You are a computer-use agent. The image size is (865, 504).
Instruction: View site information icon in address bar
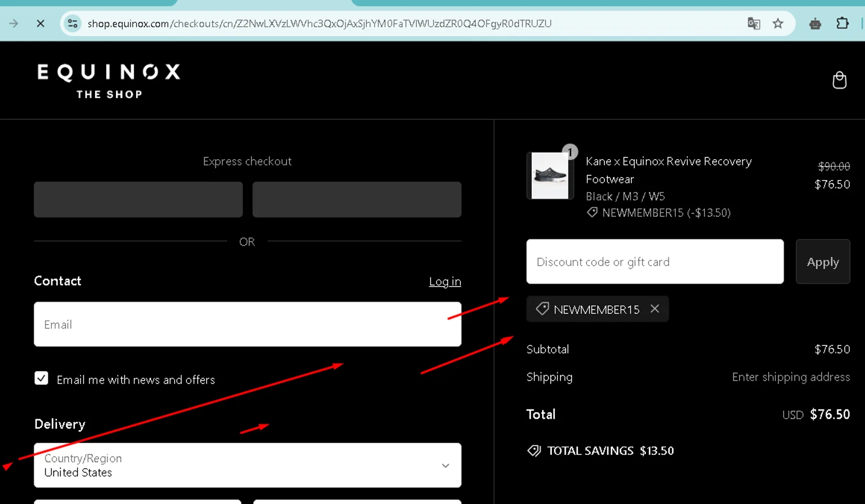pyautogui.click(x=73, y=24)
